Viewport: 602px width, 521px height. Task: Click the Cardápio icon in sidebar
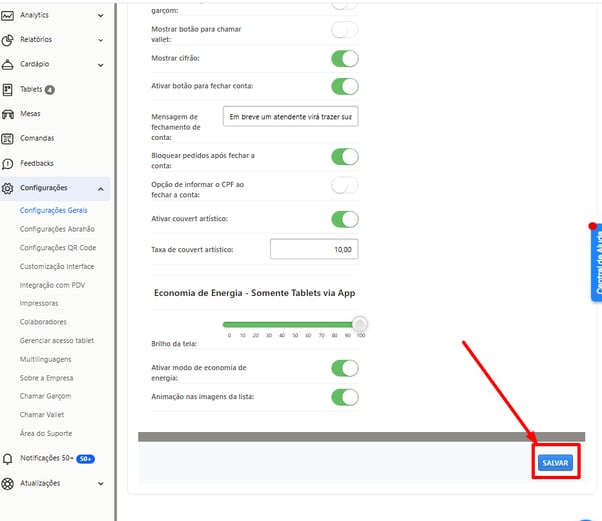coord(8,65)
